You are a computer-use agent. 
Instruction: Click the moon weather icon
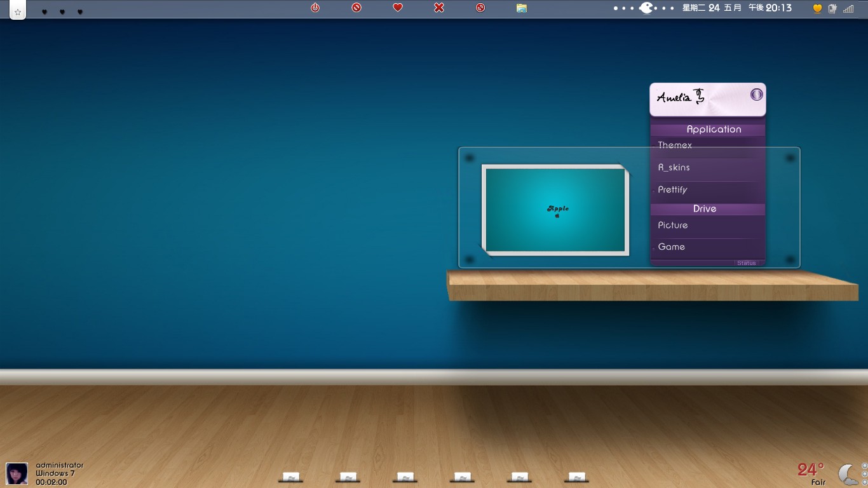(848, 474)
